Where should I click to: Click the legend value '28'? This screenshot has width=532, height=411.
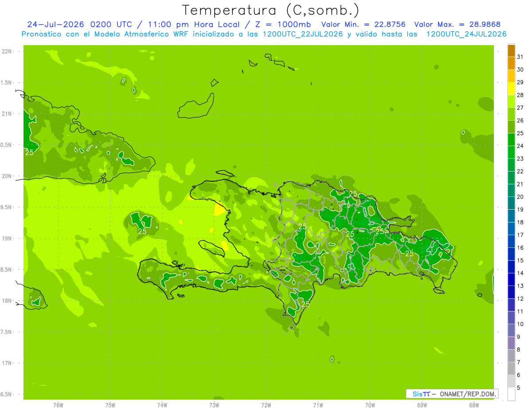pos(520,95)
